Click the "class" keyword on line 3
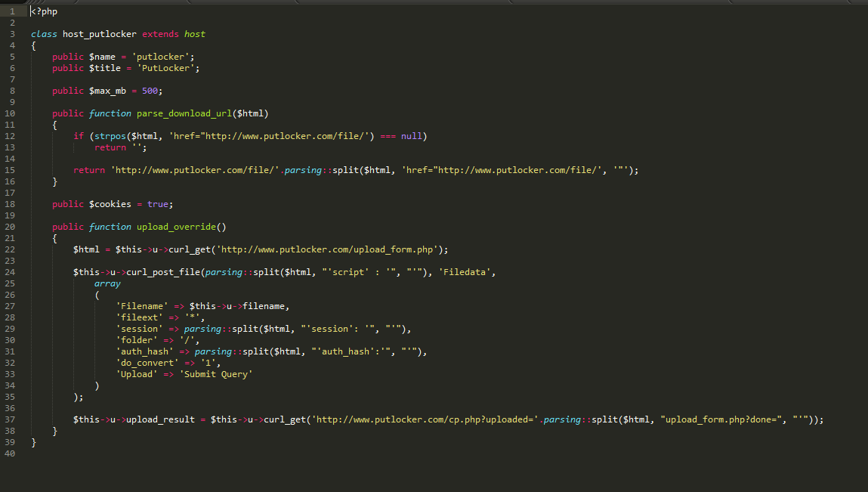 point(44,34)
